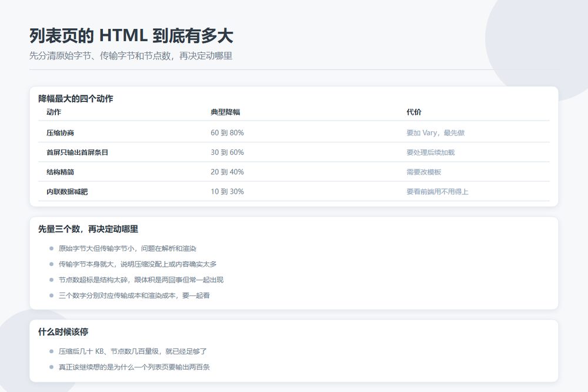The image size is (588, 392).
Task: Click the heading '降幅最大的四个动作'
Action: (75, 99)
